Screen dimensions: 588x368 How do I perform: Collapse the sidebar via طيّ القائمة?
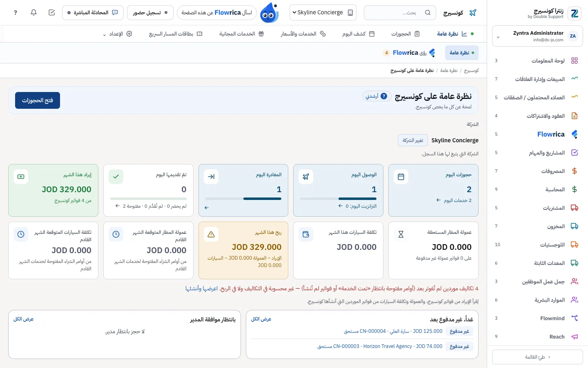click(x=537, y=357)
